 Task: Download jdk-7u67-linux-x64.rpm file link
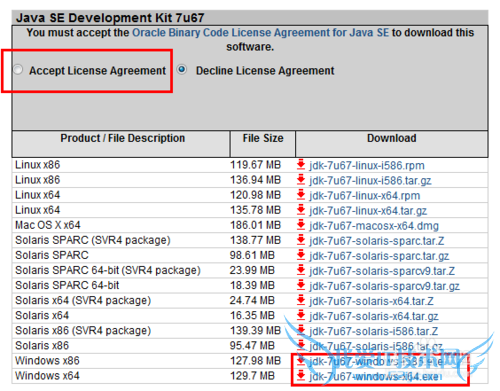[x=365, y=195]
